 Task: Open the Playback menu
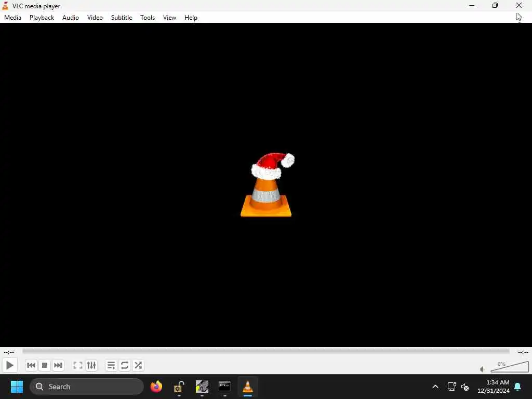click(42, 18)
